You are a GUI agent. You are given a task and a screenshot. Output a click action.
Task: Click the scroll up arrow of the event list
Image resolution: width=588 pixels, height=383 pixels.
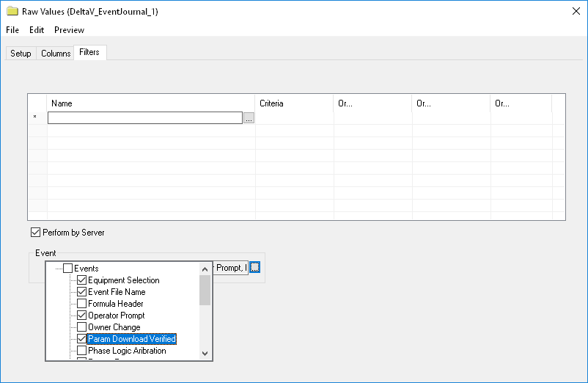(205, 269)
